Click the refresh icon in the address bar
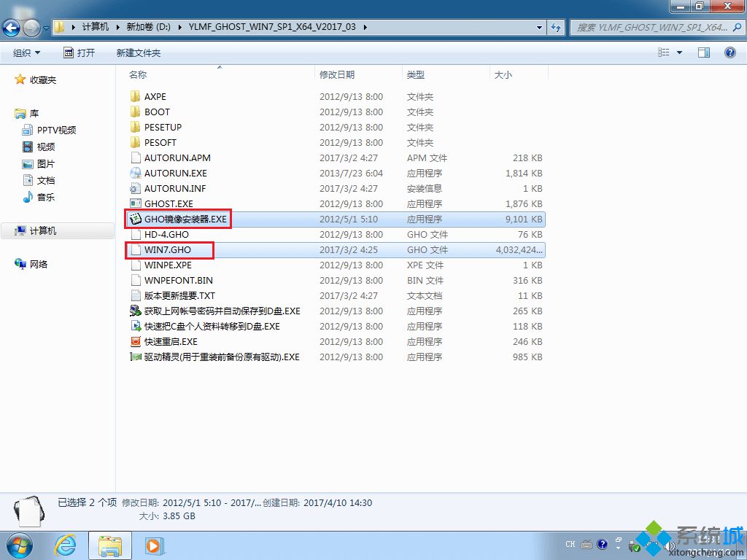 [556, 27]
